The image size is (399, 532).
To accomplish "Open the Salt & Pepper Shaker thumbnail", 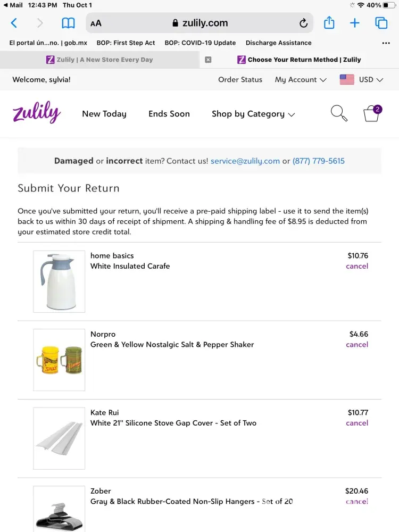I will 59,360.
